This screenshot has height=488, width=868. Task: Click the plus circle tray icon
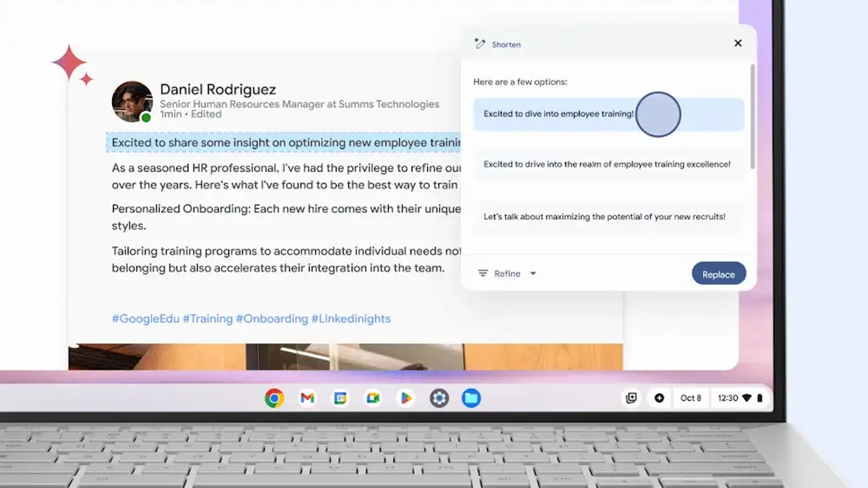[659, 398]
